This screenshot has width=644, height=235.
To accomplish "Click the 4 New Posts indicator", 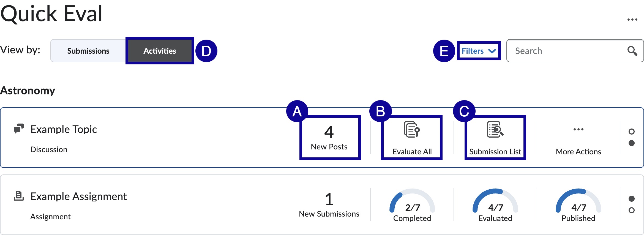I will (x=330, y=137).
